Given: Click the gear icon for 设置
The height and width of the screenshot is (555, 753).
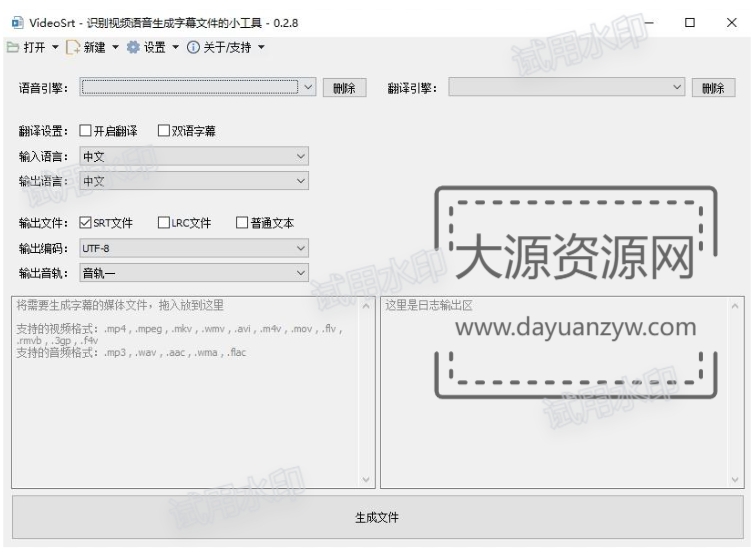Looking at the screenshot, I should point(133,47).
